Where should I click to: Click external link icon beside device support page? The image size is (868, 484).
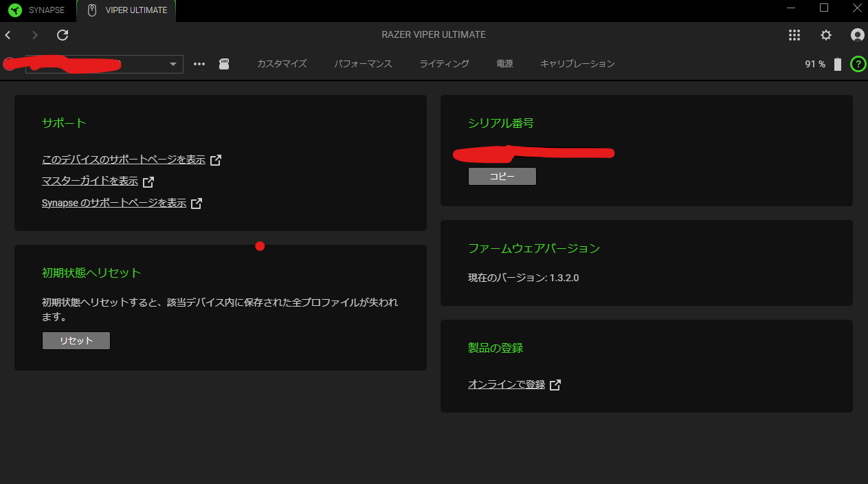(x=216, y=159)
